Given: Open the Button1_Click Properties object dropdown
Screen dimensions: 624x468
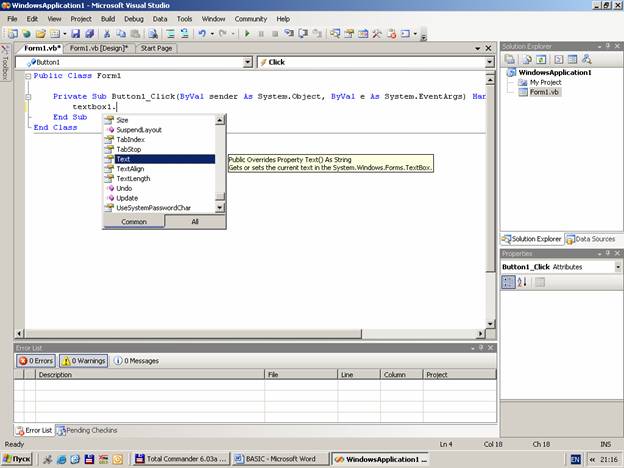Looking at the screenshot, I should [618, 267].
